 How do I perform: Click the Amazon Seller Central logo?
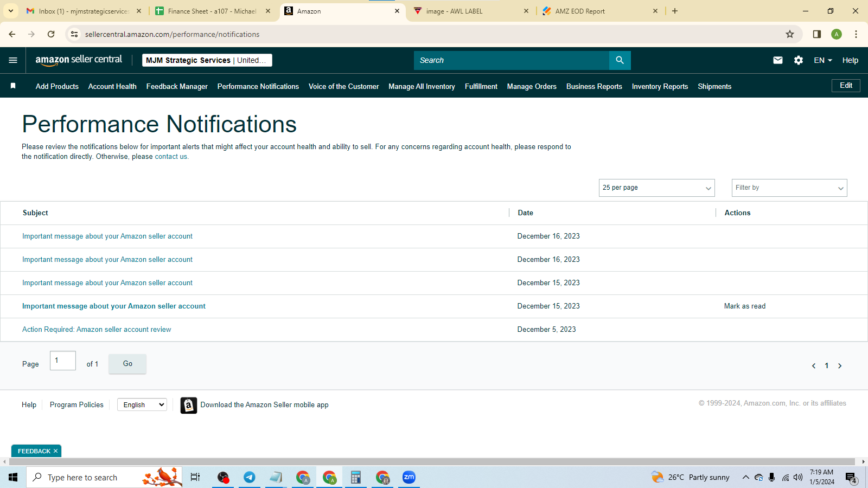click(x=79, y=60)
